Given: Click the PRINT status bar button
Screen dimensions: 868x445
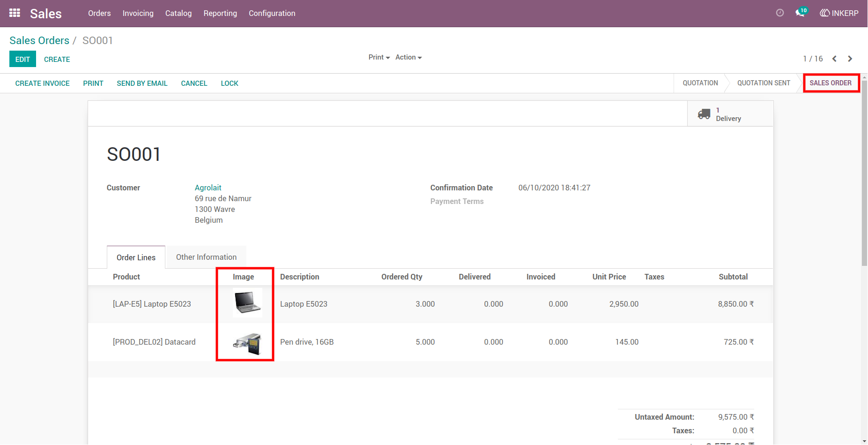Looking at the screenshot, I should [x=93, y=83].
